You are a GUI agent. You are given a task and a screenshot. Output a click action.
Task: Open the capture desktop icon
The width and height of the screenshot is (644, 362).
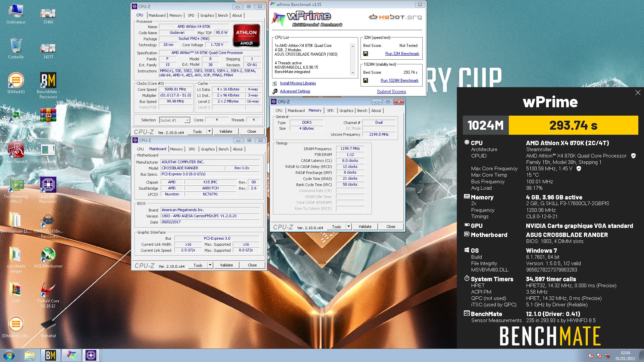(48, 153)
